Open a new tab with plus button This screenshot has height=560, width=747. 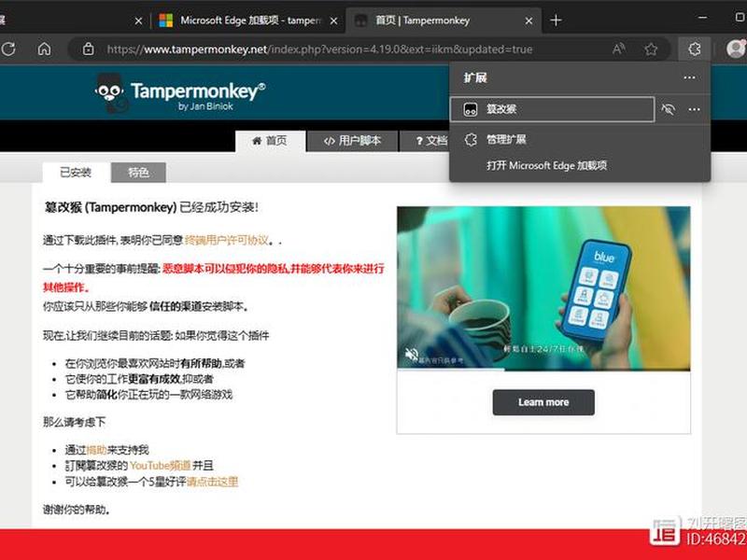click(x=556, y=21)
